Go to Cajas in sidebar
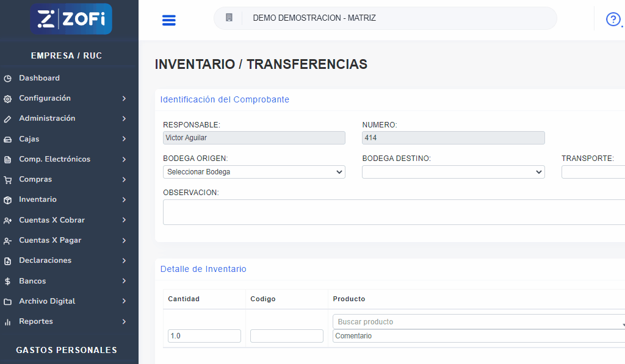Screen dimensions: 625x364 click(29, 139)
